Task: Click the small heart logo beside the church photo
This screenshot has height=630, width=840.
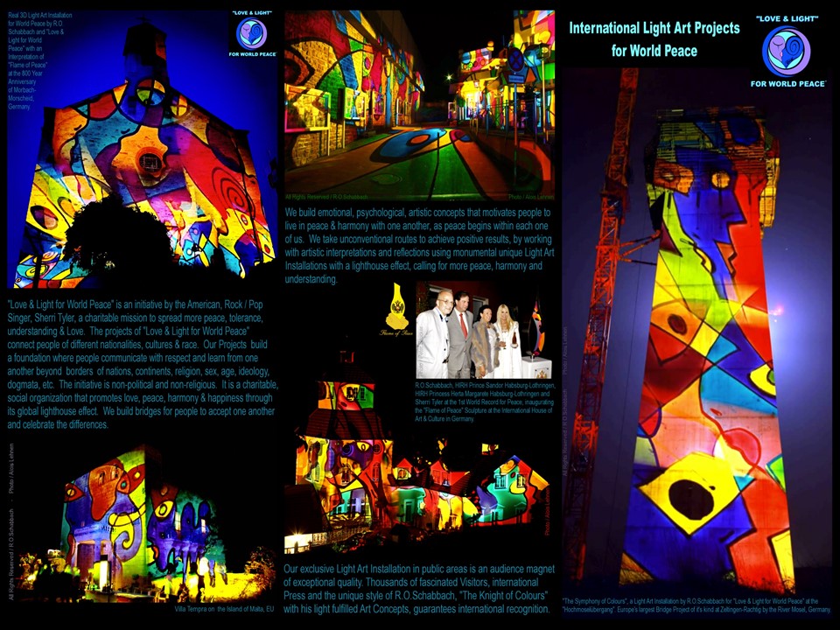Action: tap(252, 34)
